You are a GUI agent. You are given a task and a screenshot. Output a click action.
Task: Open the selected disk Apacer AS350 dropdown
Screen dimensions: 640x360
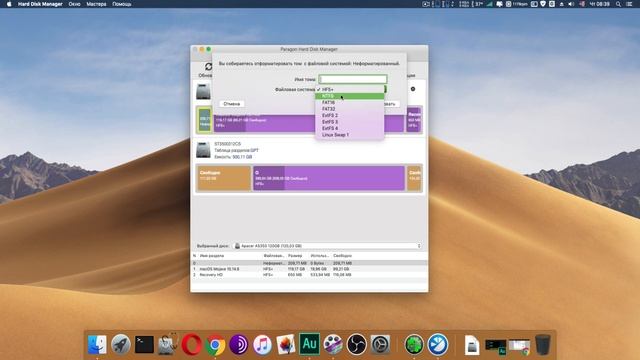coord(327,246)
